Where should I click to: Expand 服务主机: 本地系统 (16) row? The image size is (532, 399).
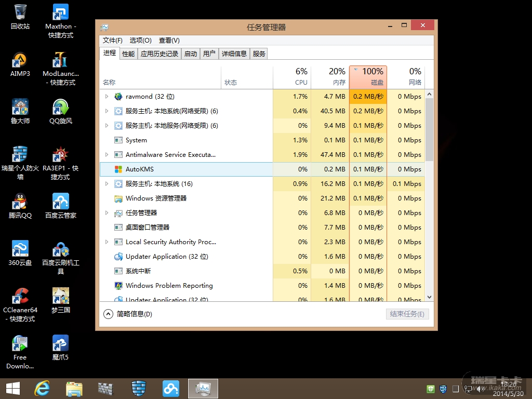(x=107, y=184)
